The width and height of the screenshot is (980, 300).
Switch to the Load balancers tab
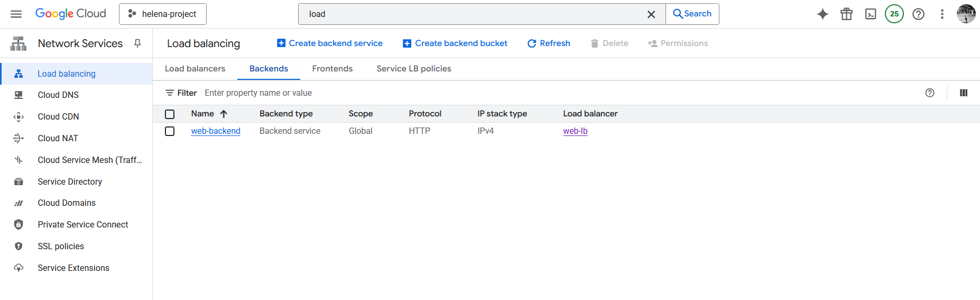(x=195, y=69)
